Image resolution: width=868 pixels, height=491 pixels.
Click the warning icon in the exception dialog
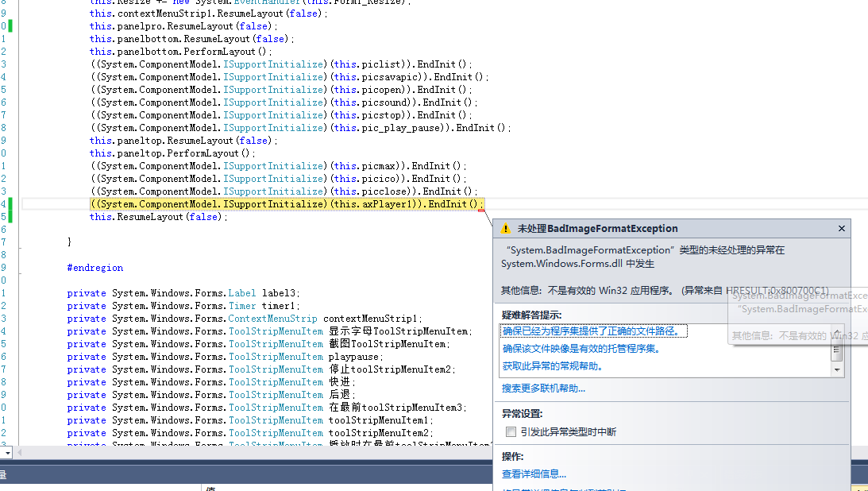[506, 229]
